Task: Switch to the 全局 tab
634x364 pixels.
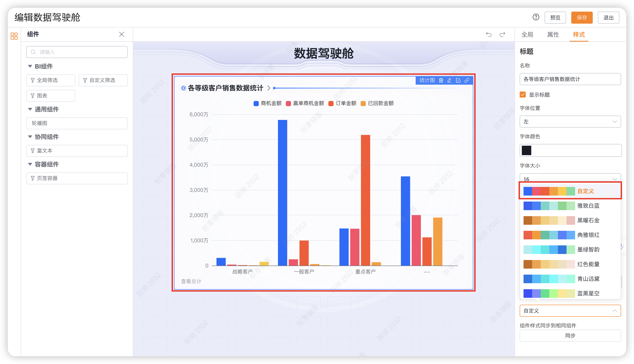Action: point(527,35)
